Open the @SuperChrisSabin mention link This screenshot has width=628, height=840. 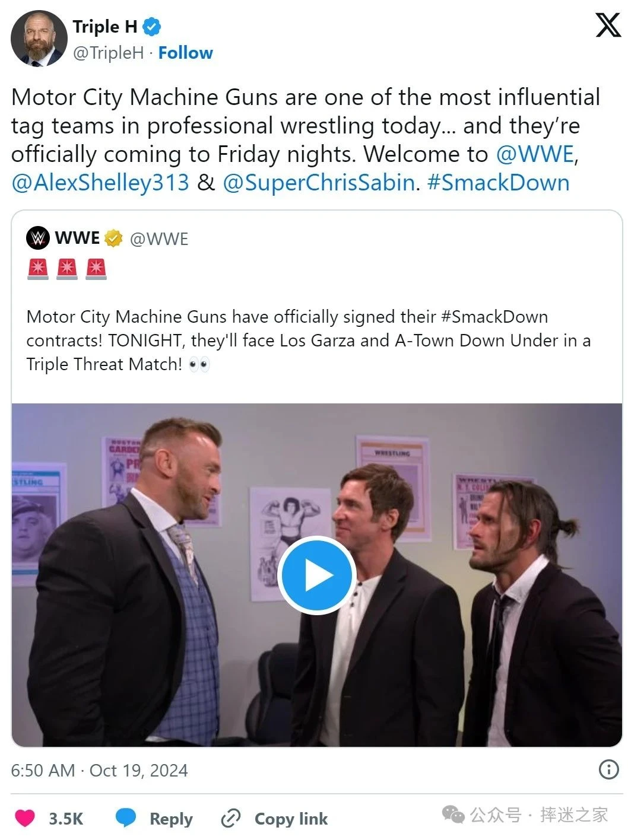(x=319, y=183)
